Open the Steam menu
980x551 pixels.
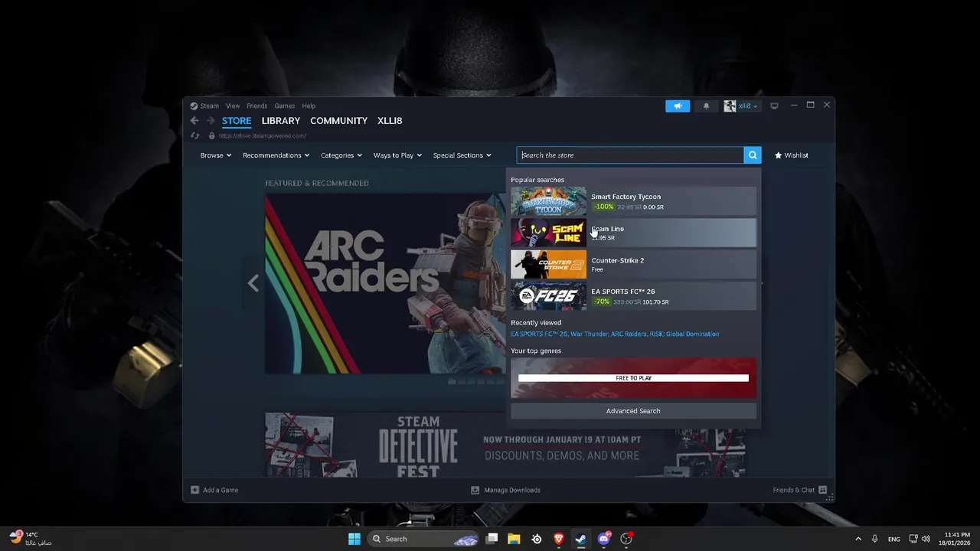(x=210, y=106)
